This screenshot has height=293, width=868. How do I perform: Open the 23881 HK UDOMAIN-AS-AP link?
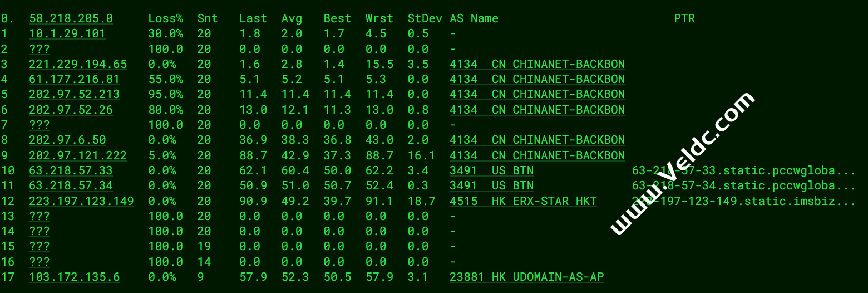click(x=527, y=277)
